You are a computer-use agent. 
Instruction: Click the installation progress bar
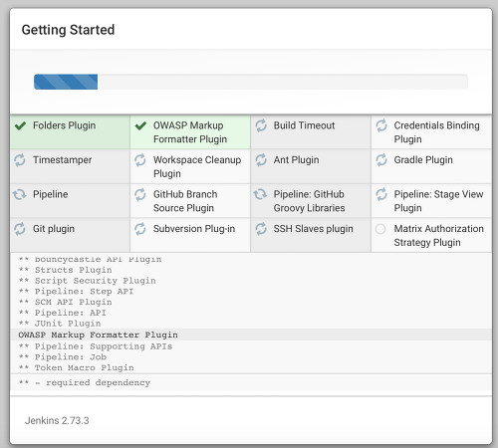click(x=251, y=82)
